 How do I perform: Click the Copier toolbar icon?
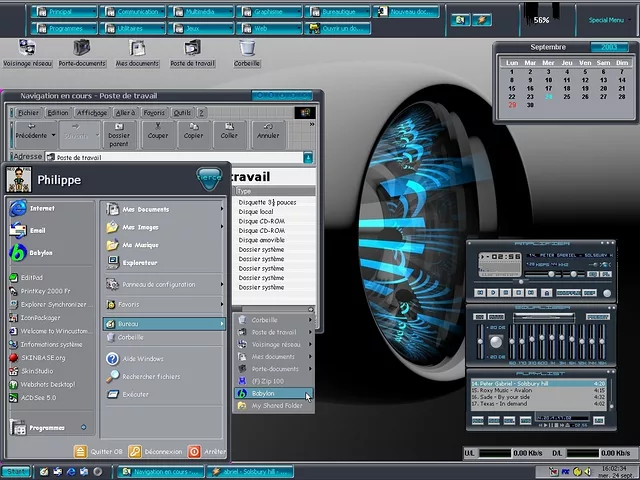[193, 130]
